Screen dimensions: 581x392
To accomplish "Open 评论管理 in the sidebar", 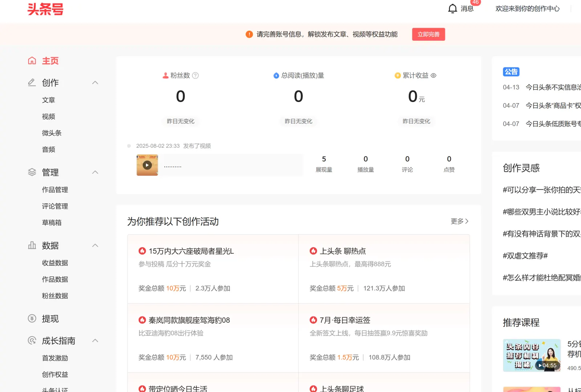I will (x=55, y=206).
